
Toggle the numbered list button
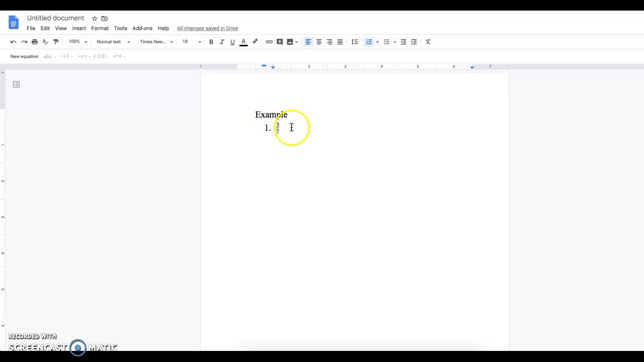[x=369, y=42]
